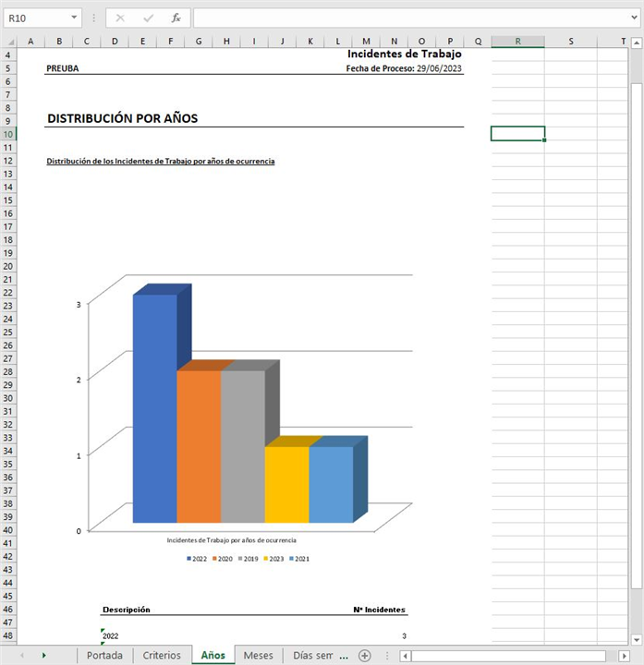Image resolution: width=644 pixels, height=665 pixels.
Task: Add a new sheet with plus icon
Action: pos(365,655)
